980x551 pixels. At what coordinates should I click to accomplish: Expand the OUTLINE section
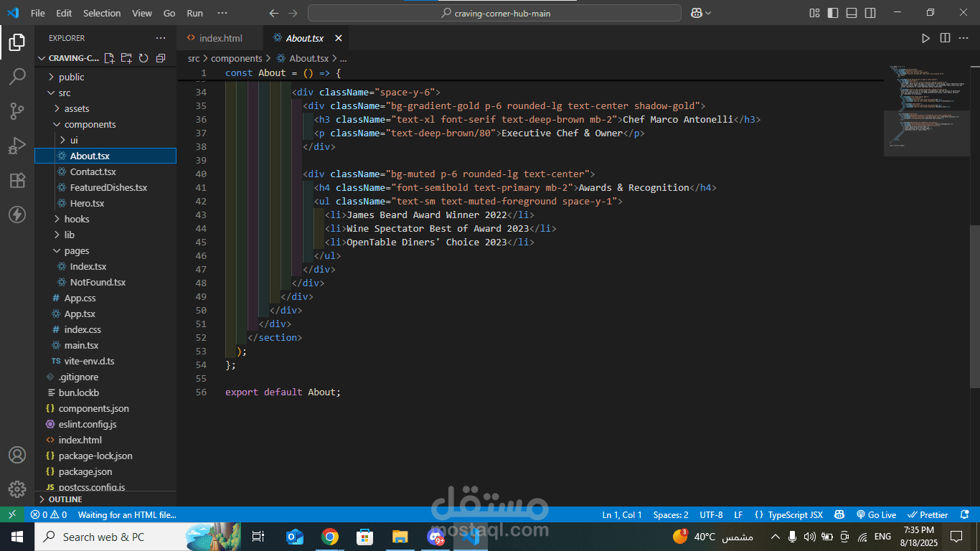65,499
